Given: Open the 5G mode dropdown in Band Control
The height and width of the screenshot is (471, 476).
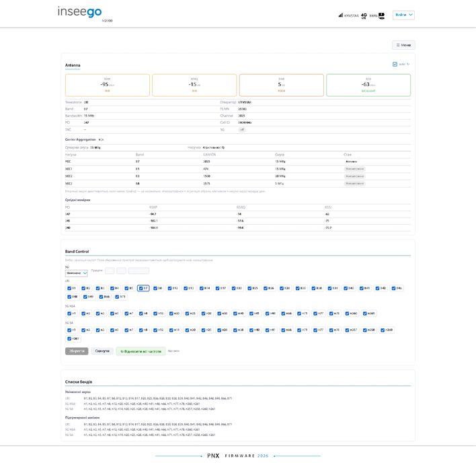Looking at the screenshot, I should pos(76,273).
